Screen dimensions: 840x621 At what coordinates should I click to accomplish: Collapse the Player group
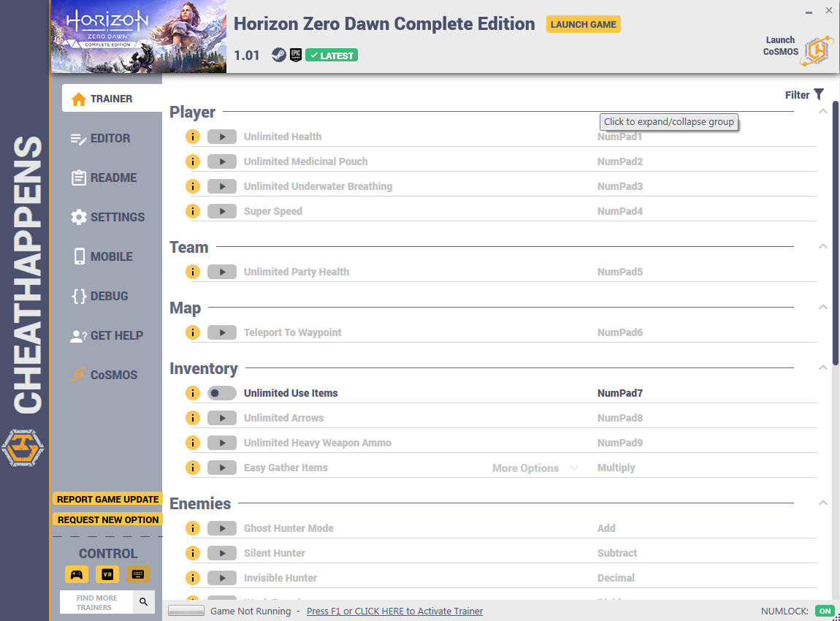point(823,112)
